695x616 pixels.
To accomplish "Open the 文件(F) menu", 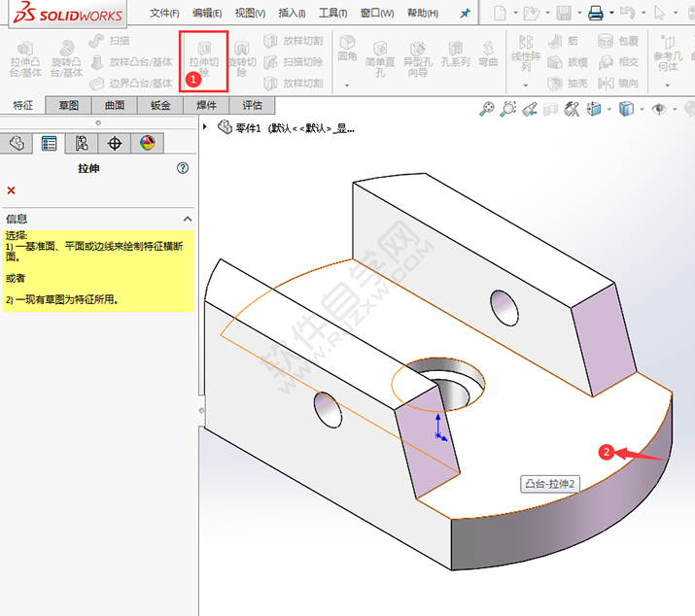I will [164, 14].
